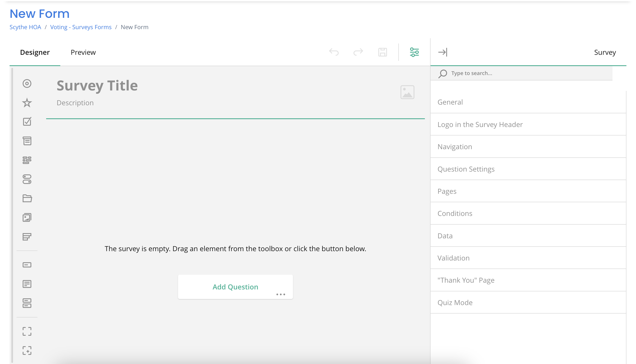Open the question type dots menu
Screen dimensions: 636x364
tap(281, 294)
